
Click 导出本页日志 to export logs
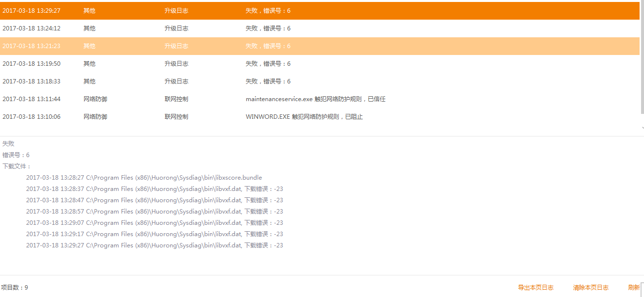click(535, 288)
